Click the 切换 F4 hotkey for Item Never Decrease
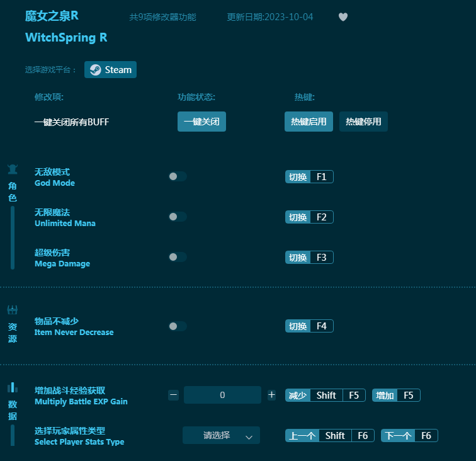The height and width of the screenshot is (461, 476). 309,326
